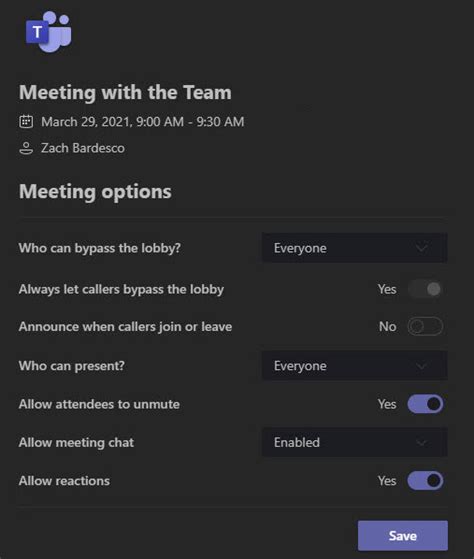Screen dimensions: 474x559
Task: Enable Announce when callers join or leave
Action: pyautogui.click(x=425, y=326)
